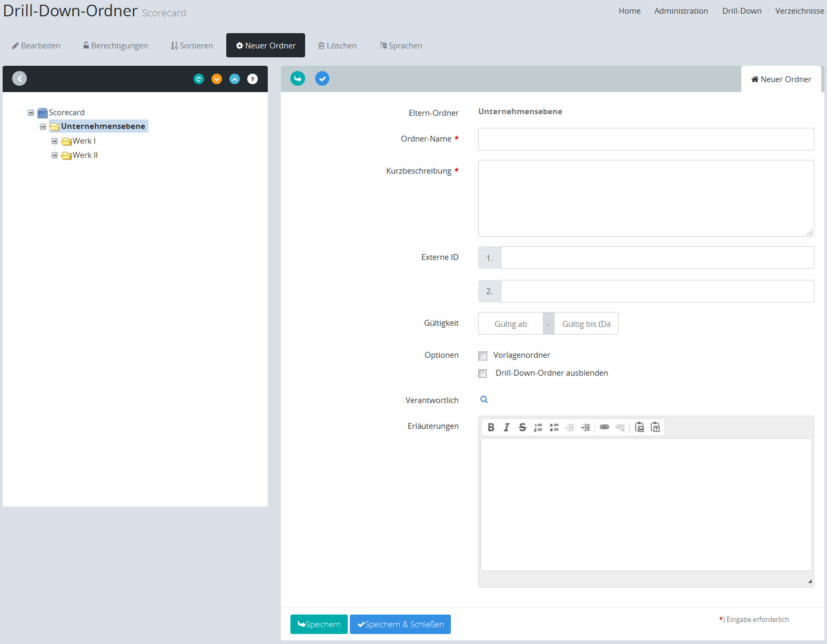Click the Paste from Word icon
Viewport: 827px width, 644px height.
pyautogui.click(x=640, y=427)
